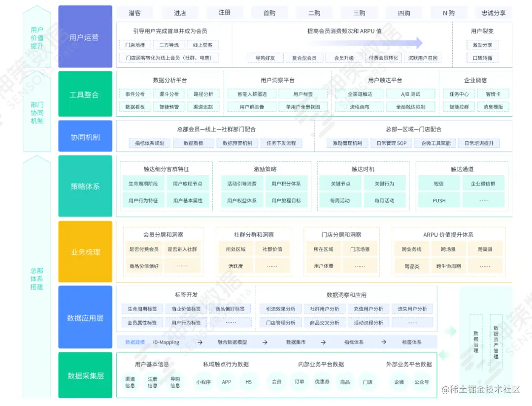532x406 pixels.
Task: Select the 小程序 data source chip
Action: [x=203, y=382]
